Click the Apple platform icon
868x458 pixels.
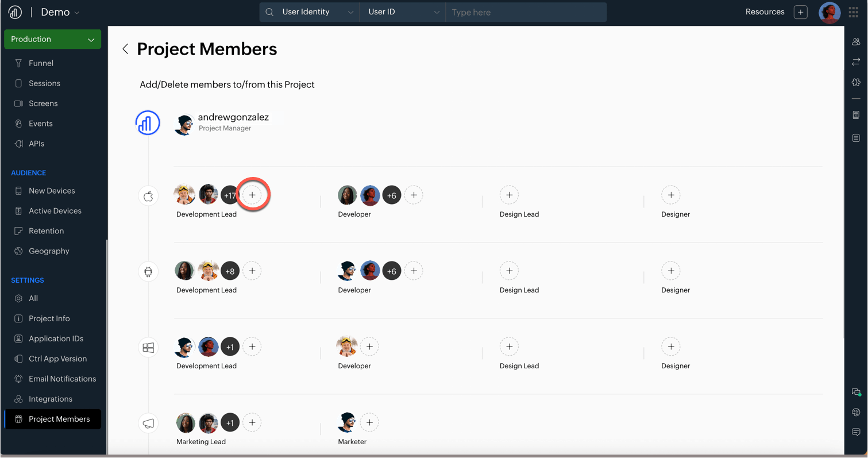[x=148, y=196]
